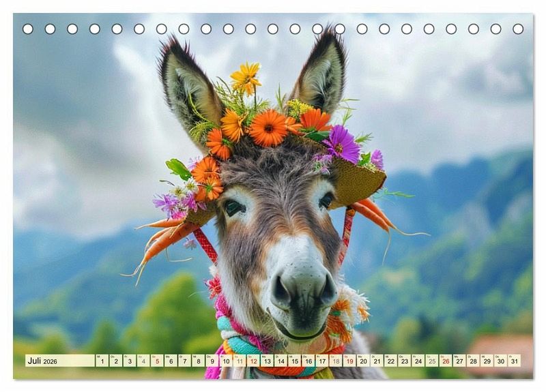Click Sunday 26 marked in red
This screenshot has width=546, height=392.
[446, 361]
